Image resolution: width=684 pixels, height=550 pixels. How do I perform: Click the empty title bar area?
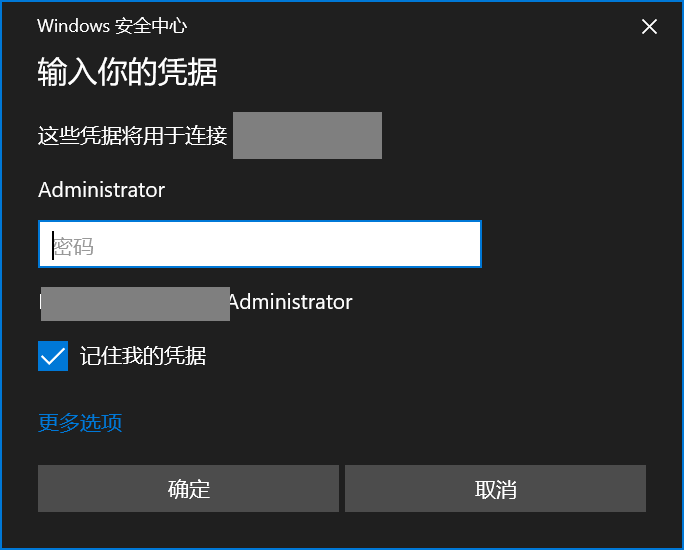point(400,27)
